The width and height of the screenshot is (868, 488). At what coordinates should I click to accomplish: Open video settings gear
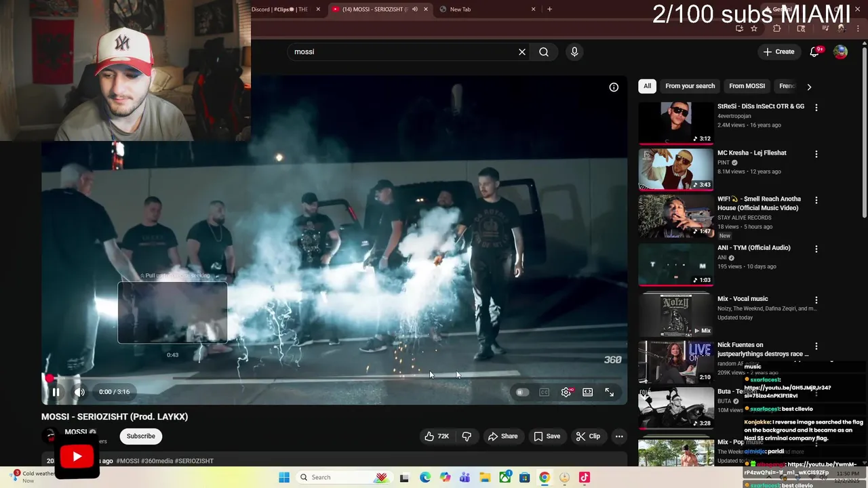click(x=566, y=392)
